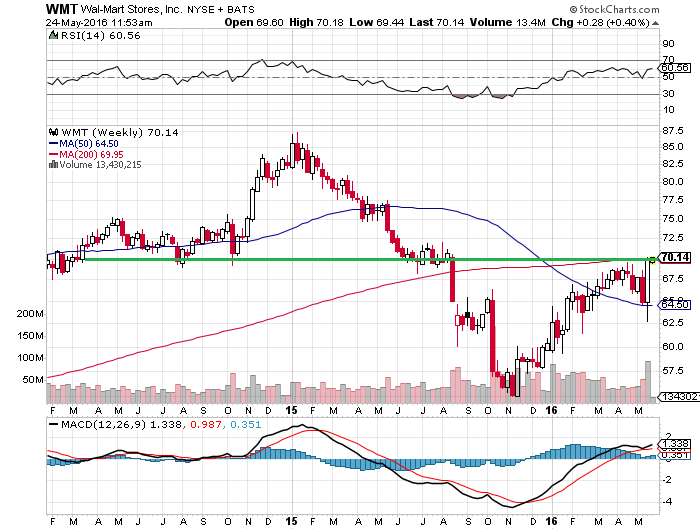Click the red MA(200) 69.95 legend

tap(86, 154)
